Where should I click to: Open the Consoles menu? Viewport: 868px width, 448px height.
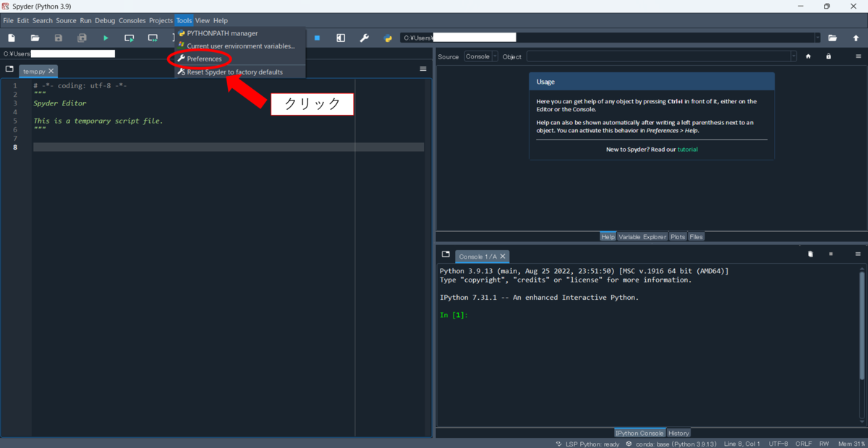[132, 20]
